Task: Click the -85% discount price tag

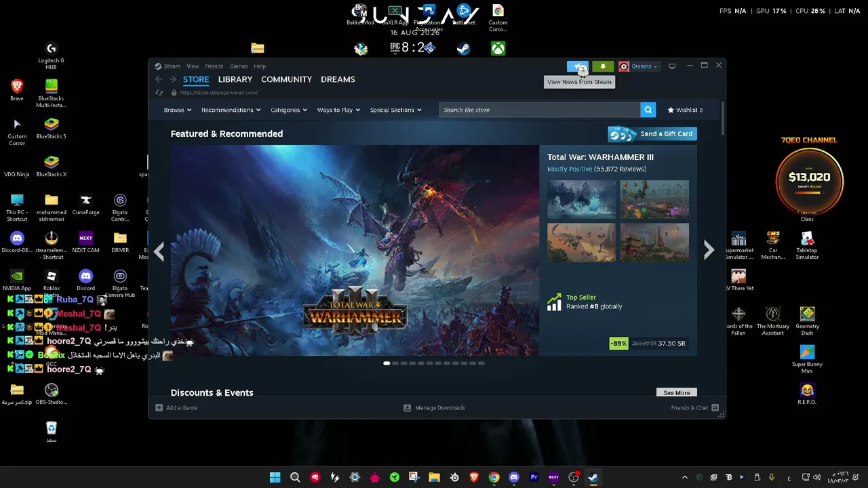Action: point(619,344)
